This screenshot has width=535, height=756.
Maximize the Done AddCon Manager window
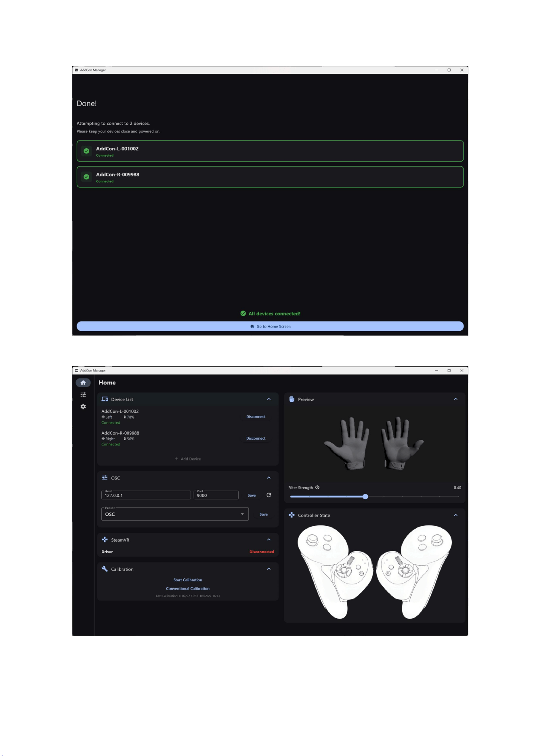coord(449,70)
